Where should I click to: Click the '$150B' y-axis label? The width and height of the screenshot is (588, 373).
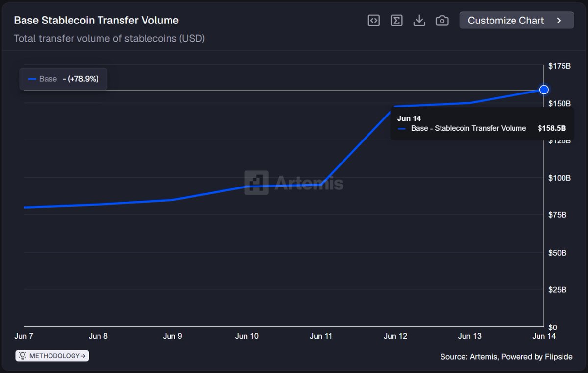point(560,104)
